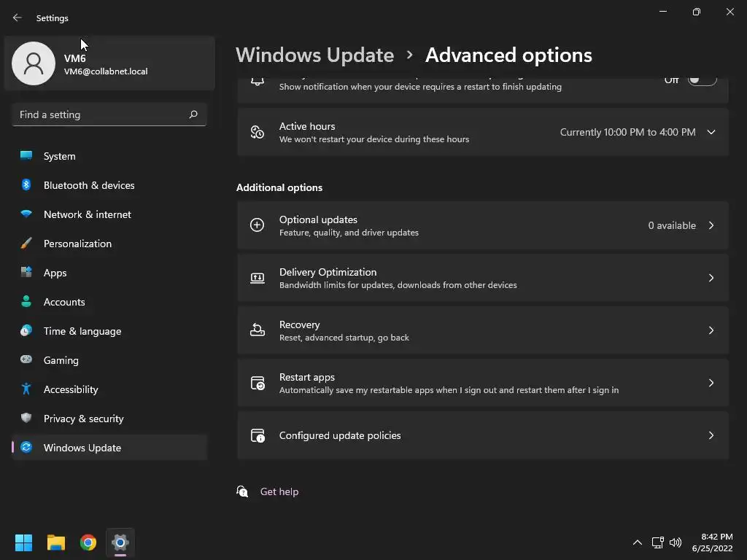
Task: Open Optional updates via its chevron
Action: [x=711, y=225]
